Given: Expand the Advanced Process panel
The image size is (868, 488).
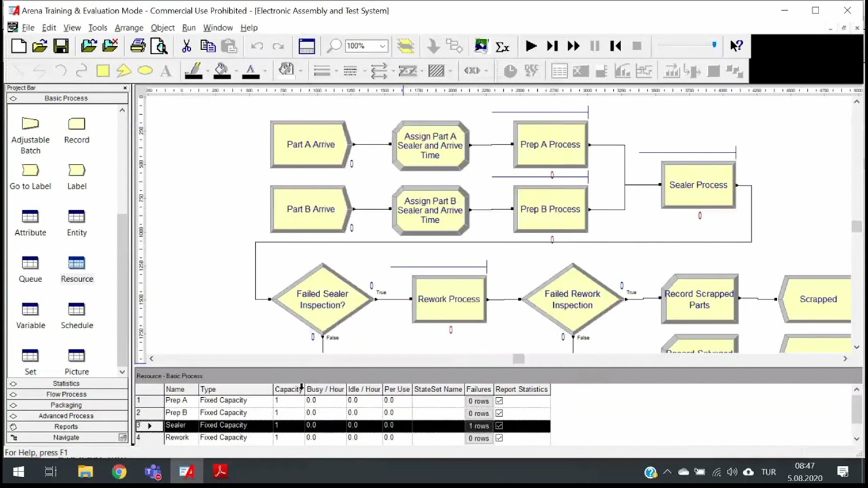Looking at the screenshot, I should [66, 416].
